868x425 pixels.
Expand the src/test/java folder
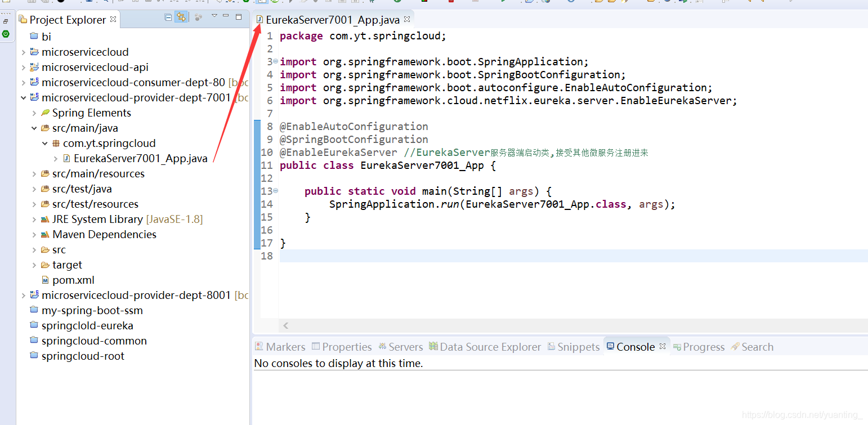pyautogui.click(x=34, y=189)
